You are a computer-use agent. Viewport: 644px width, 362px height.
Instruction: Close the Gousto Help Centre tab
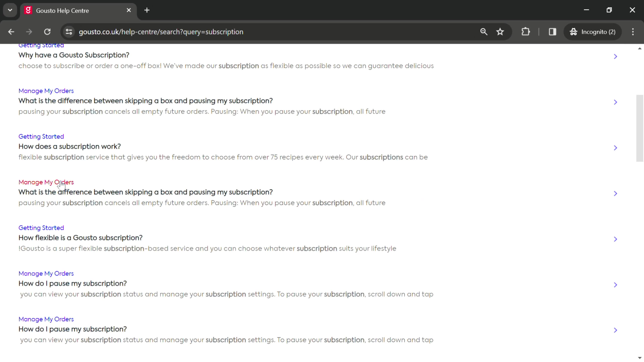129,10
